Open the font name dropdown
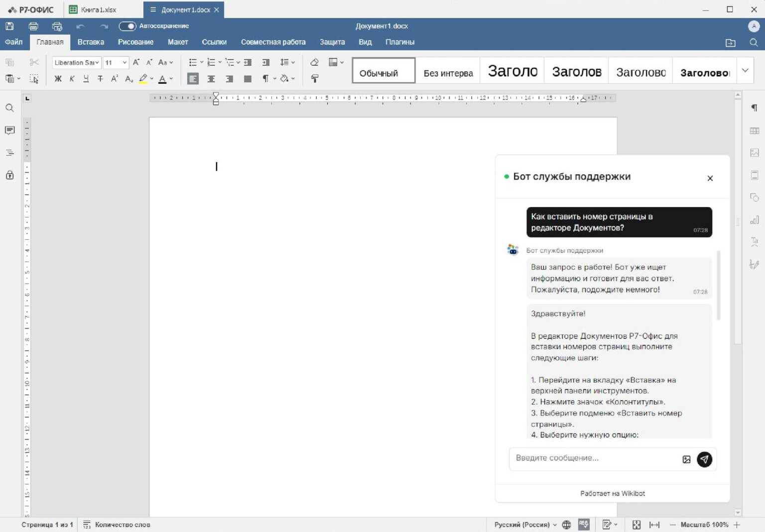The height and width of the screenshot is (532, 765). (x=77, y=63)
